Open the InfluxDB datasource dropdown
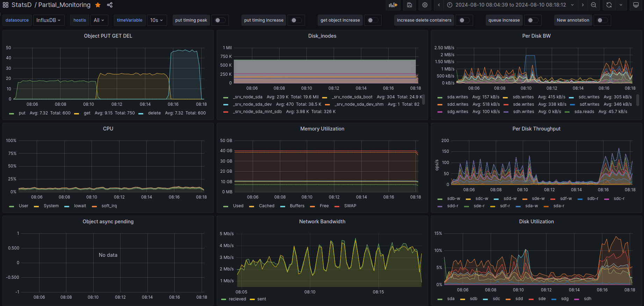The width and height of the screenshot is (644, 306). pos(49,20)
